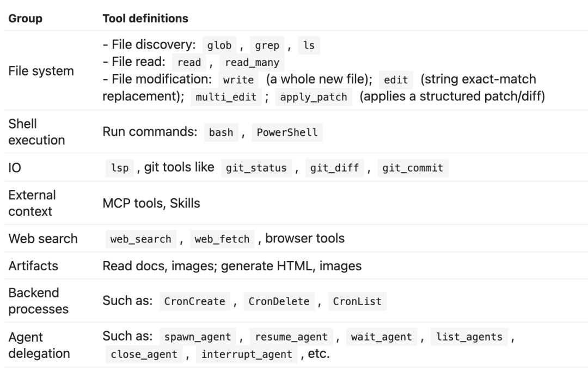The width and height of the screenshot is (588, 377).
Task: Click the git_commit code tag
Action: pyautogui.click(x=413, y=168)
